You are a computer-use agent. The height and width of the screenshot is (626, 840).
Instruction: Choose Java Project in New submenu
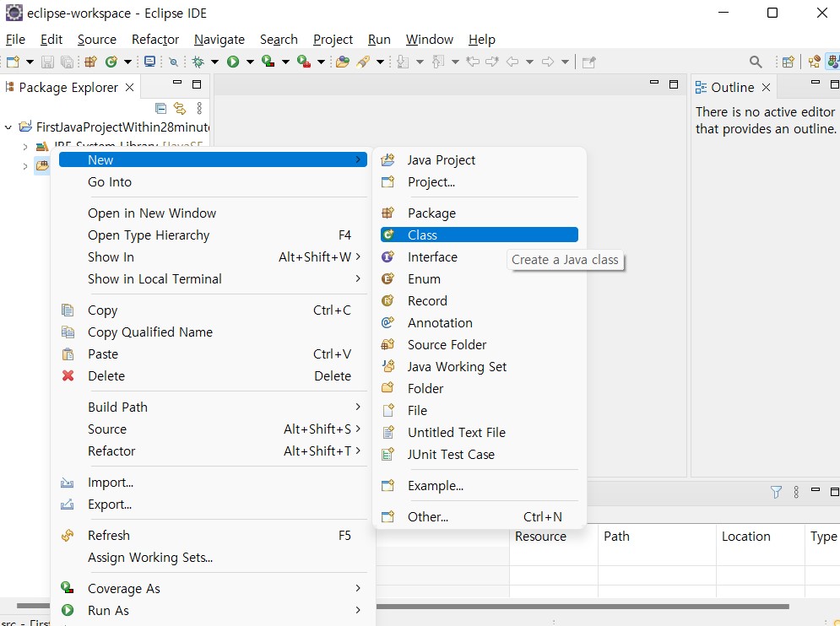[x=480, y=160]
